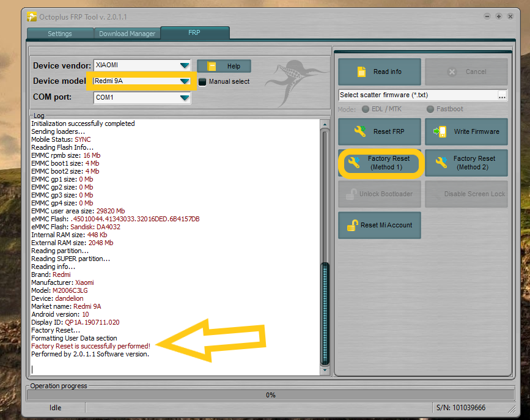Click 'Display ID: QP1A.190711.020' log line
Image resolution: width=530 pixels, height=420 pixels.
click(x=75, y=322)
